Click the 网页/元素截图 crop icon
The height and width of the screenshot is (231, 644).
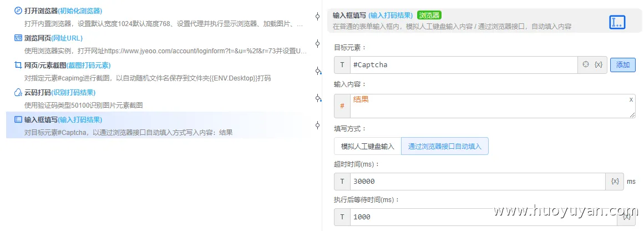coord(18,66)
